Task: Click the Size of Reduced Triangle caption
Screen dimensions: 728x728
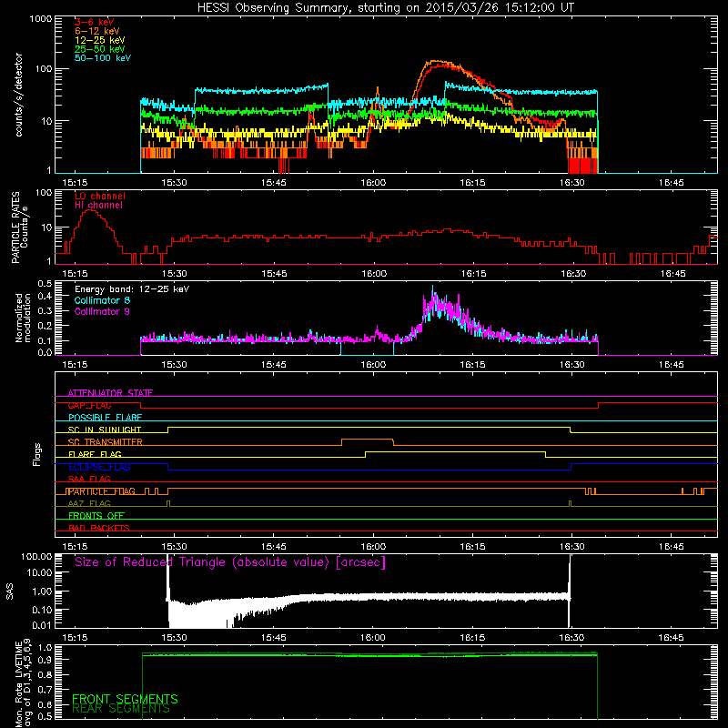Action: [x=230, y=562]
